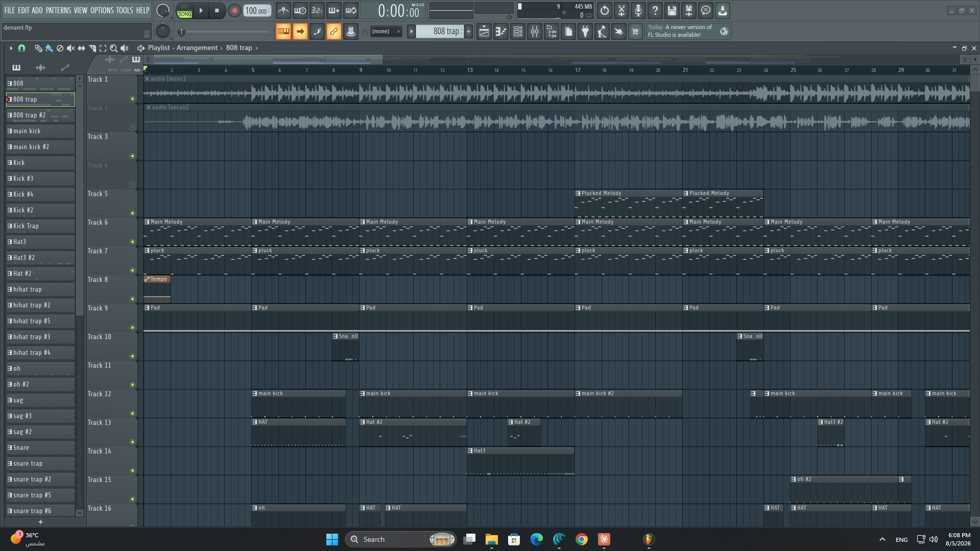Click the Undo history circular arrow icon

(605, 10)
